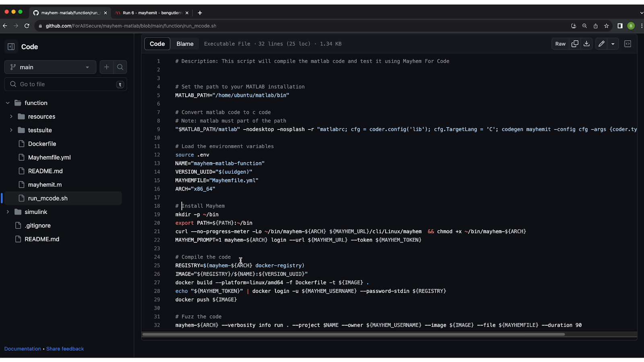Switch to the Run 6 mayhemit browser tab

(x=151, y=13)
